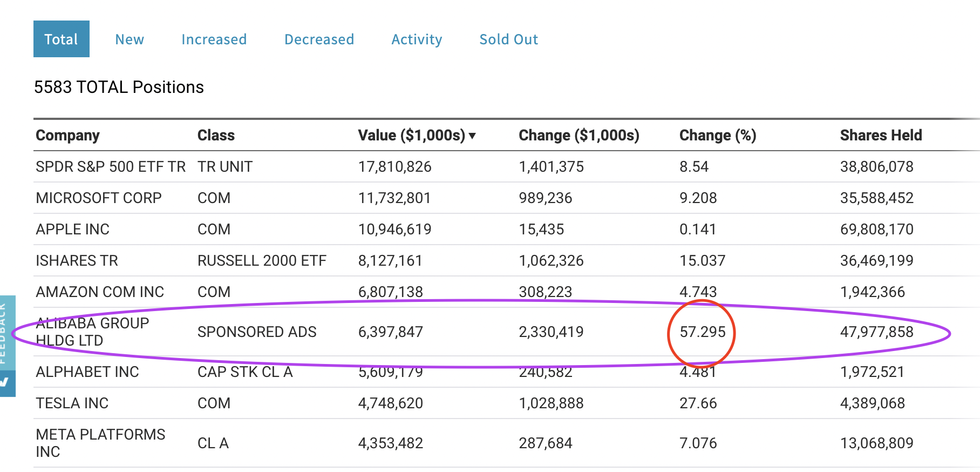Sort by Company column header
This screenshot has height=472, width=980.
(67, 136)
